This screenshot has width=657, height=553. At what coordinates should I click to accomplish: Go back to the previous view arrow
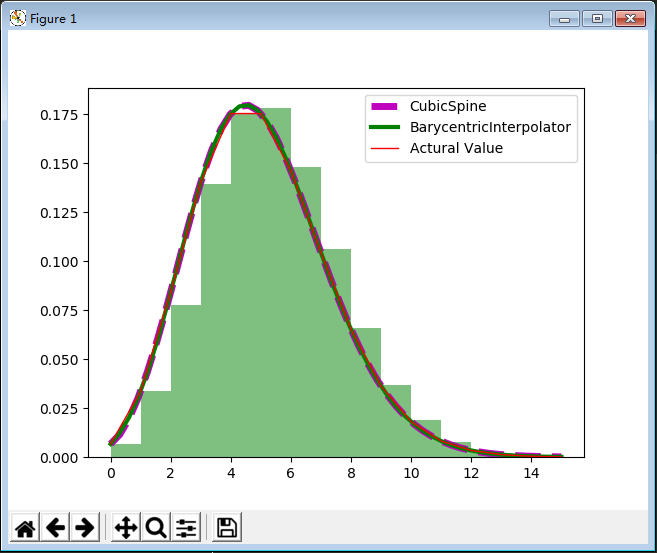[55, 527]
